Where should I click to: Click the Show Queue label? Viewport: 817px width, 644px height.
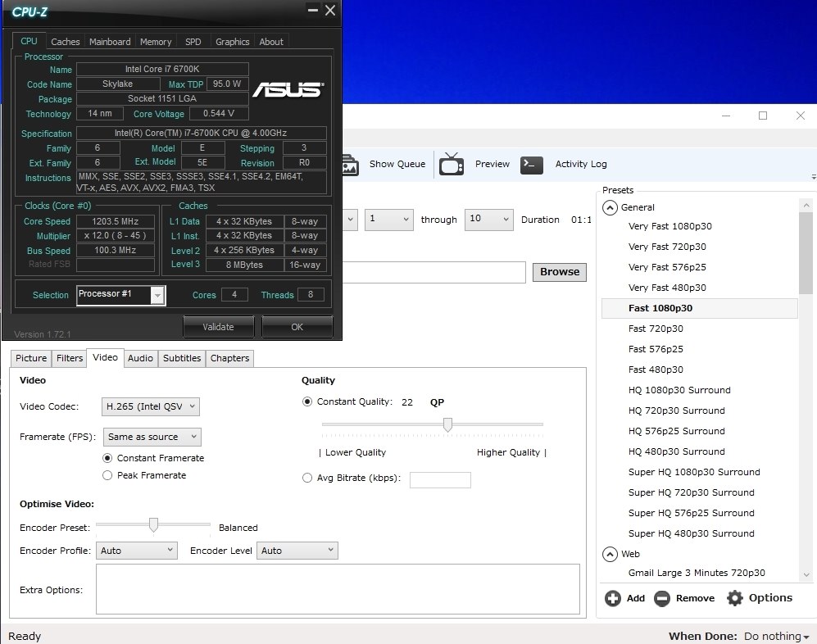[397, 164]
